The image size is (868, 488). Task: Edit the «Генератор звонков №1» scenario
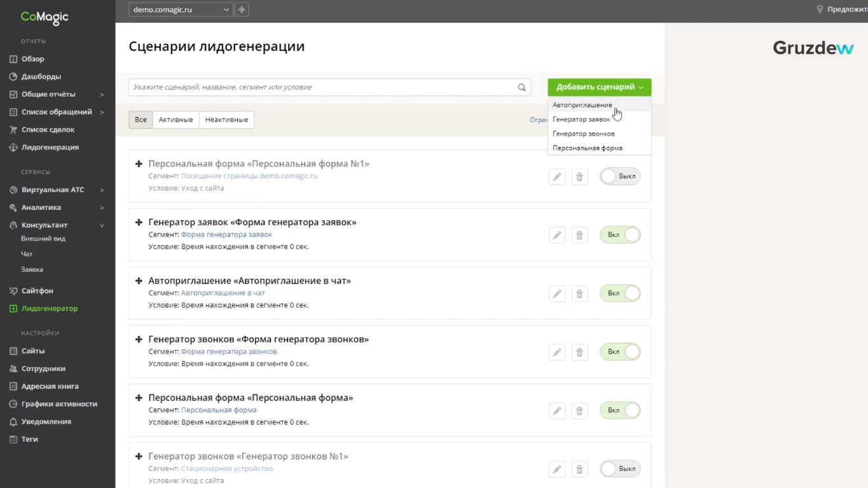(557, 470)
